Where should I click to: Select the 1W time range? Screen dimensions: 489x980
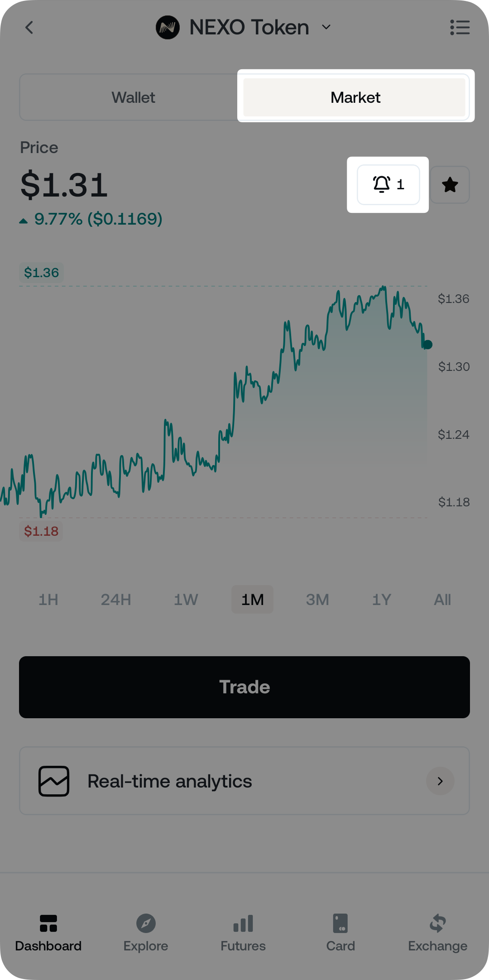186,600
